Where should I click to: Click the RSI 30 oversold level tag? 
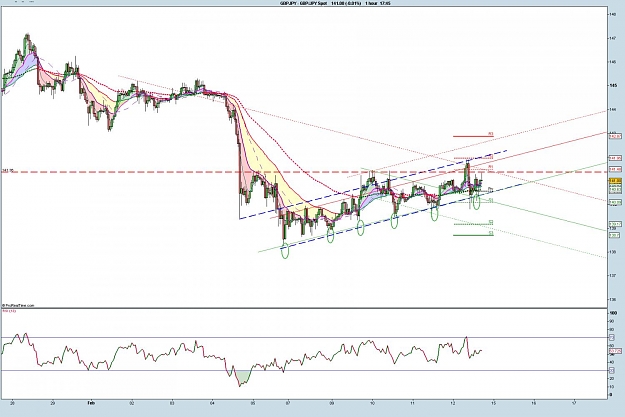pyautogui.click(x=612, y=370)
